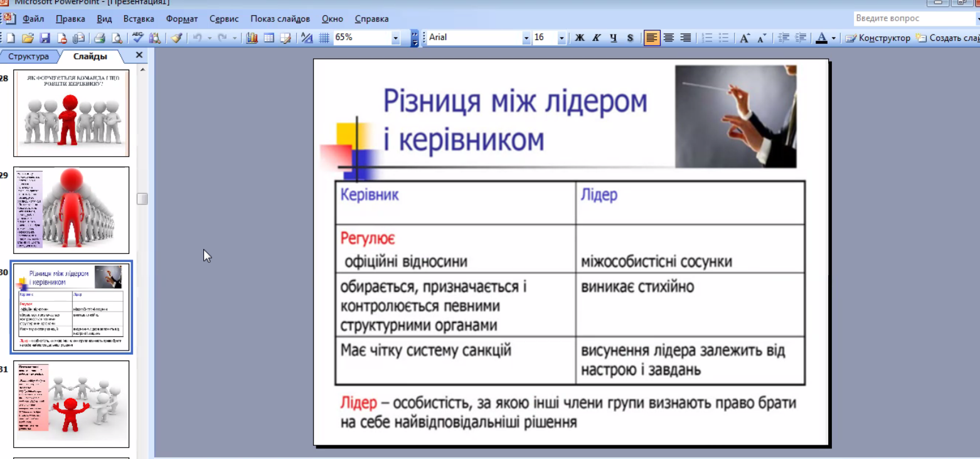The width and height of the screenshot is (980, 459).
Task: Select Center paragraph alignment
Action: (669, 38)
